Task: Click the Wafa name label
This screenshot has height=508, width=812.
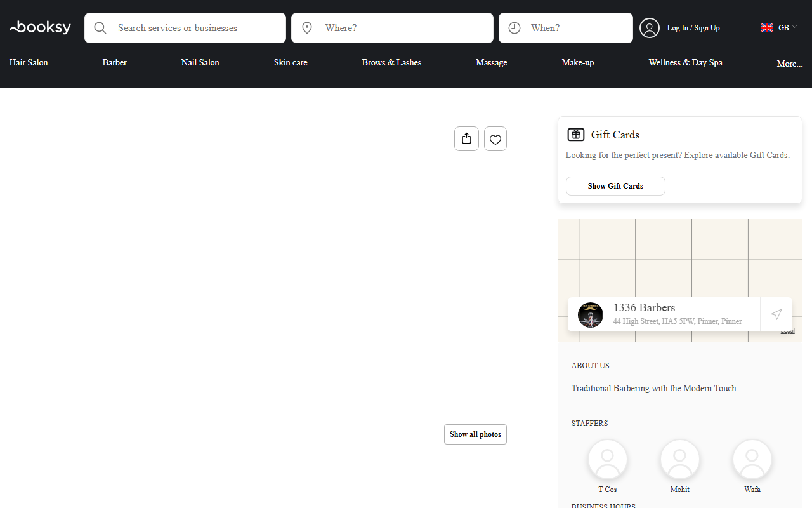Action: 752,490
